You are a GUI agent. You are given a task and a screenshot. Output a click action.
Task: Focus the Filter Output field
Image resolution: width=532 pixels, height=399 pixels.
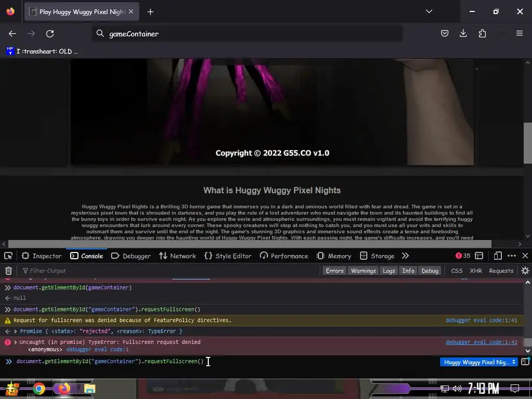coord(170,271)
